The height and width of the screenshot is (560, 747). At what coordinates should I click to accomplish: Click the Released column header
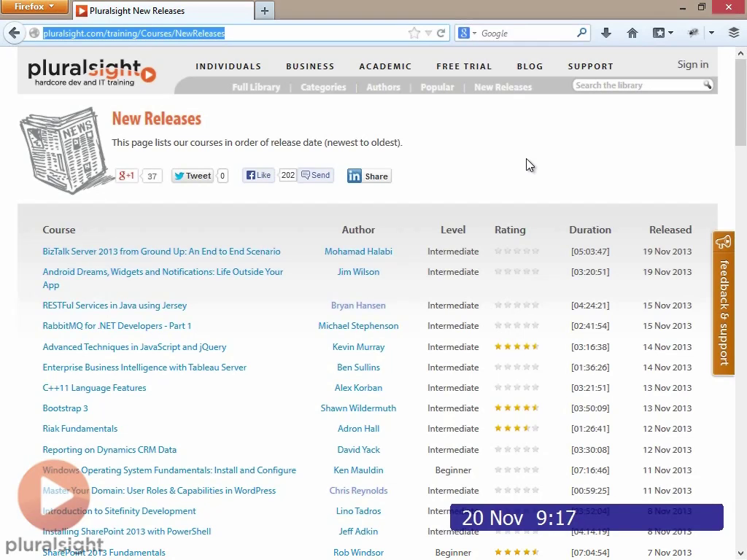coord(670,230)
